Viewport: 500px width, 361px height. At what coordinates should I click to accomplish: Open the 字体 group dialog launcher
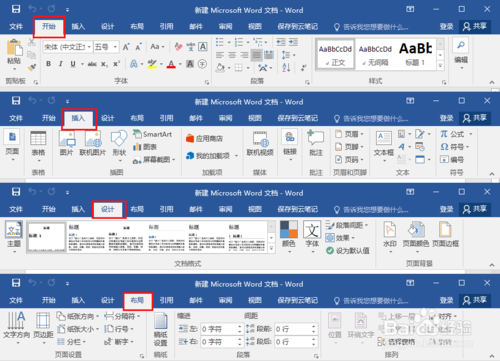click(x=207, y=82)
